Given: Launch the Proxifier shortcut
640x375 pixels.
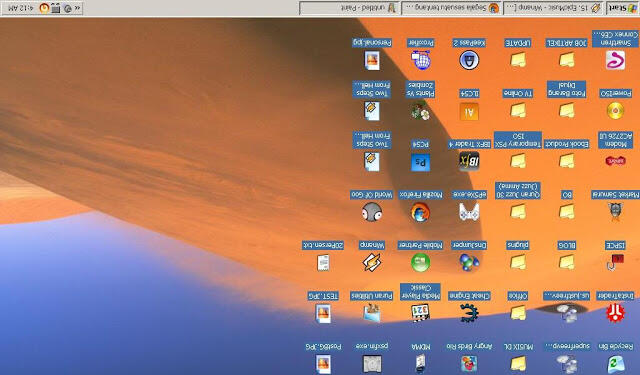Looking at the screenshot, I should [421, 60].
